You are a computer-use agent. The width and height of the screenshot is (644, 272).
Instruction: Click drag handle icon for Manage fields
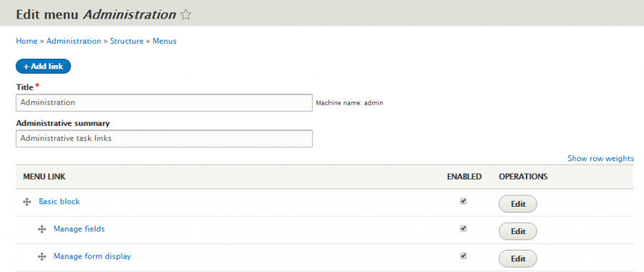pos(42,229)
